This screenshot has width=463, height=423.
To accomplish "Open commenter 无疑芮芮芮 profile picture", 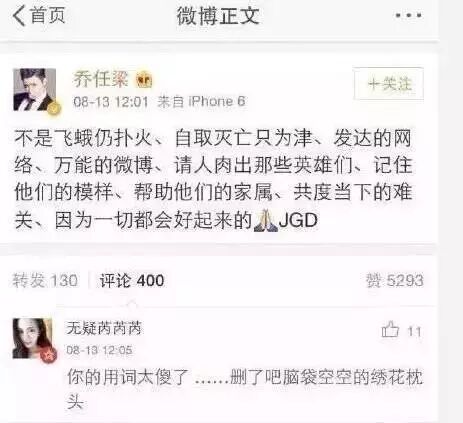I will 32,338.
